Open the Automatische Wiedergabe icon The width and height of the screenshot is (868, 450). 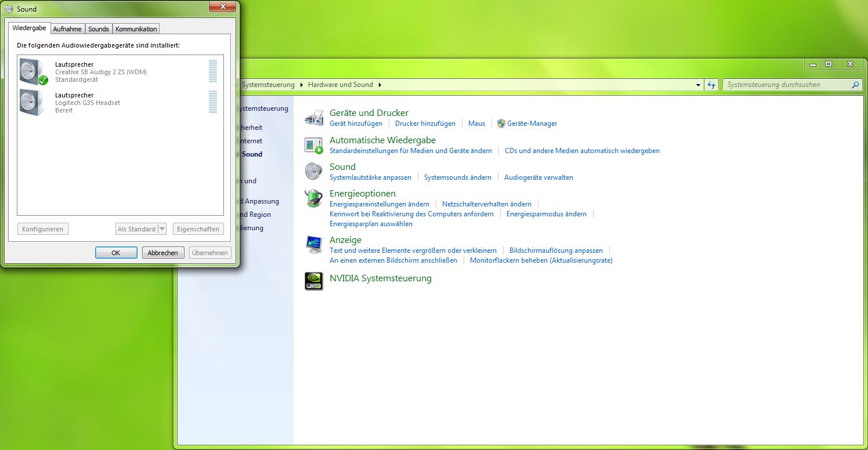(x=314, y=145)
